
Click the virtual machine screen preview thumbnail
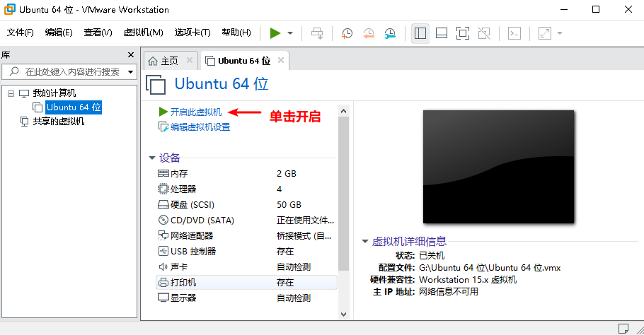click(x=499, y=167)
